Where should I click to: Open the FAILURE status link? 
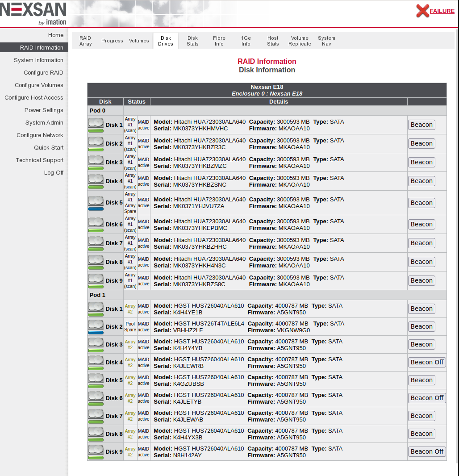(x=442, y=11)
